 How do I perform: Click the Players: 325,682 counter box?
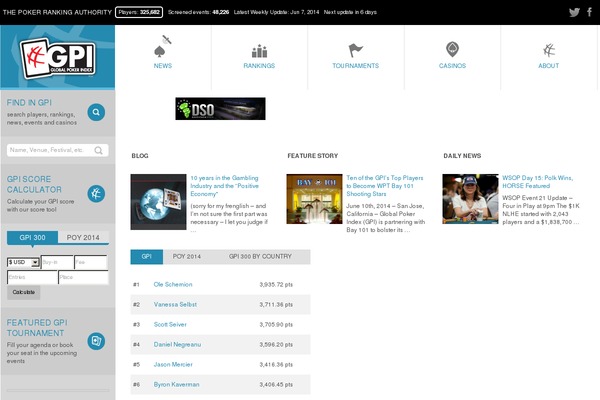(139, 12)
